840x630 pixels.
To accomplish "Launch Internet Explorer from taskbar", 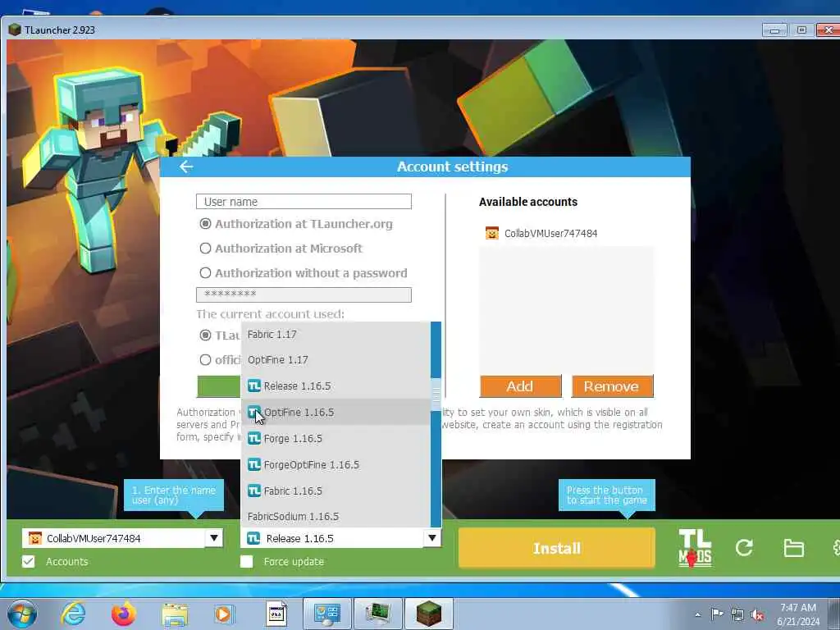I will coord(73,614).
